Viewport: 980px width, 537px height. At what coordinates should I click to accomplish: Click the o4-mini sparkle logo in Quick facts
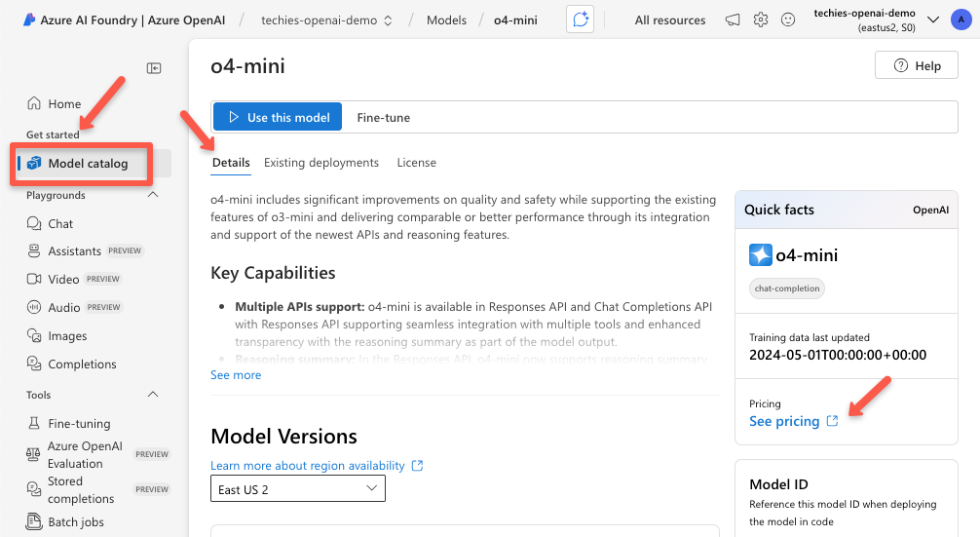[761, 255]
